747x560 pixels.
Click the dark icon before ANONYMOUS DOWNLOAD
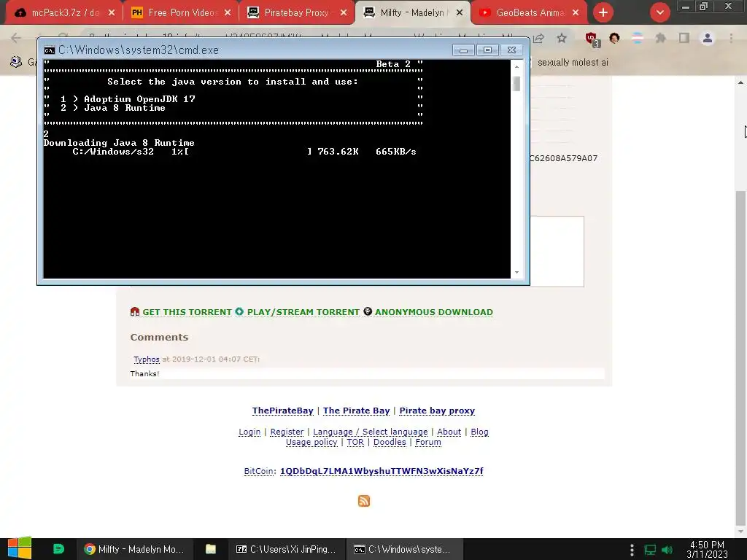[368, 311]
